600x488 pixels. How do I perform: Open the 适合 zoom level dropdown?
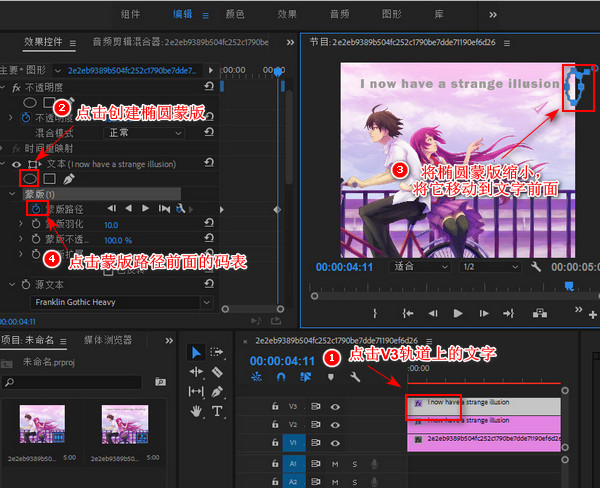point(419,267)
